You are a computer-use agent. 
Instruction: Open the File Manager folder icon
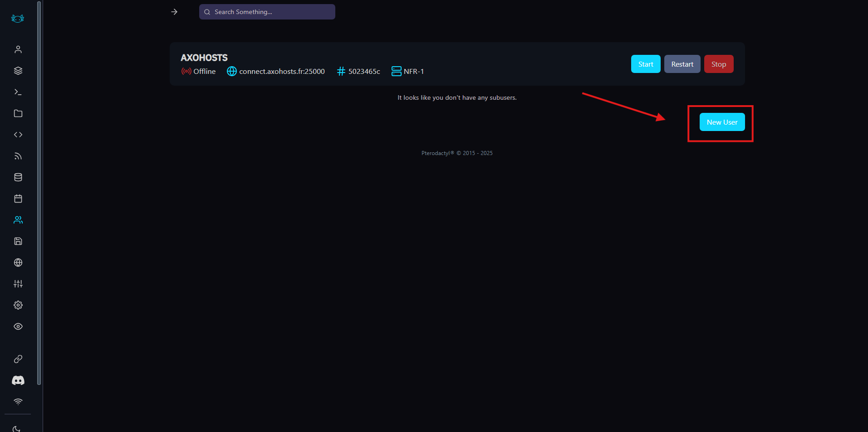[18, 113]
